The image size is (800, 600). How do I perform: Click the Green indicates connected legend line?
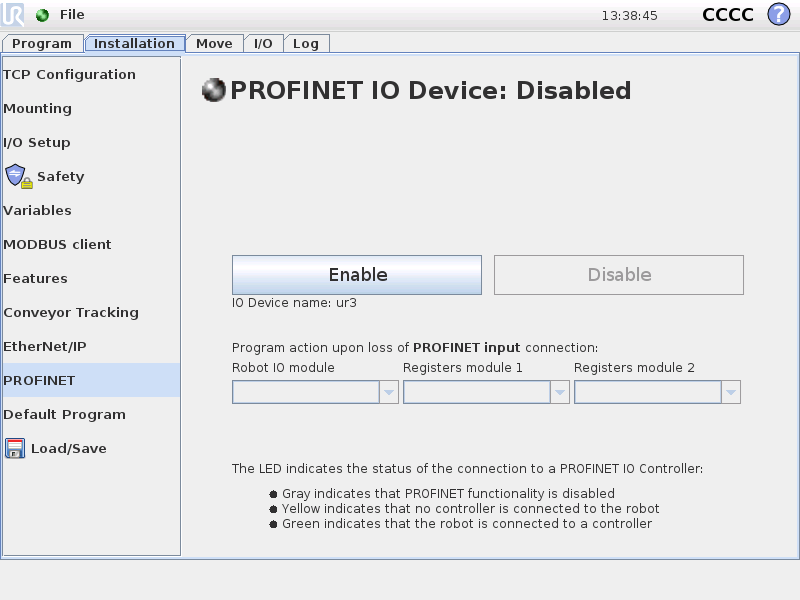point(467,524)
